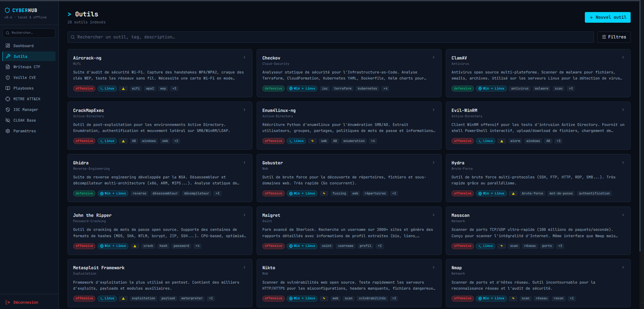Image resolution: width=644 pixels, height=309 pixels.
Task: Expand the Nmap card chevron
Action: tap(623, 268)
